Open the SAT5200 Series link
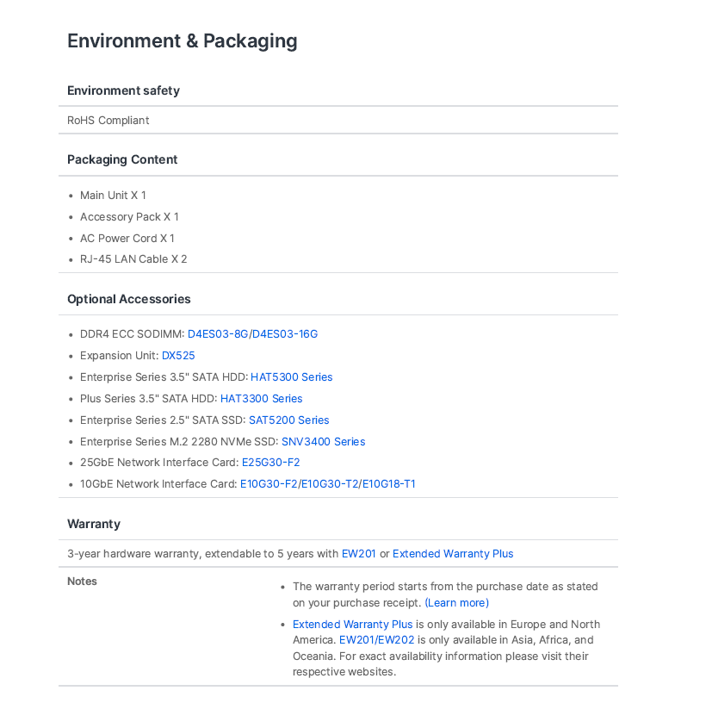This screenshot has height=728, width=706. pyautogui.click(x=289, y=420)
